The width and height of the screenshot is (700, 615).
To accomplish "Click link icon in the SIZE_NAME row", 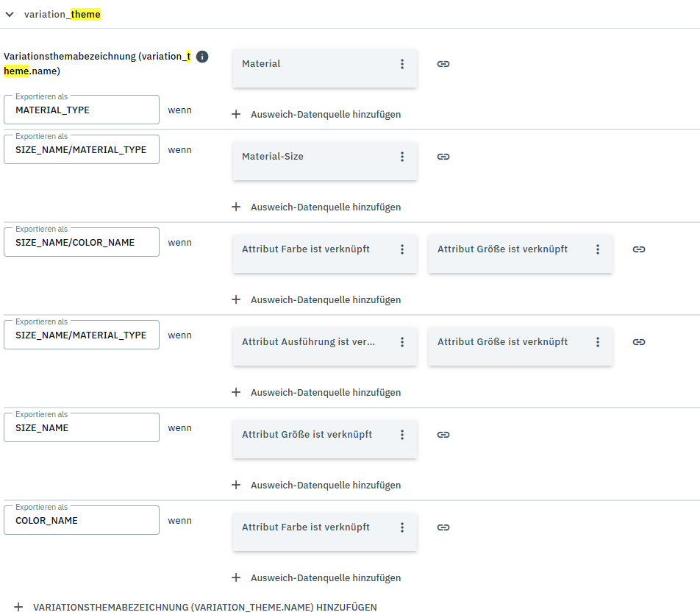I will 443,435.
